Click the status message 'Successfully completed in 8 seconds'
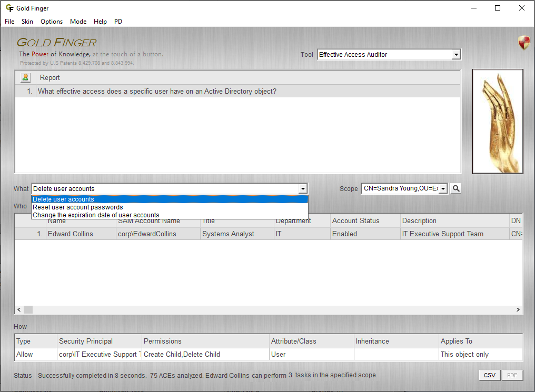 point(92,375)
